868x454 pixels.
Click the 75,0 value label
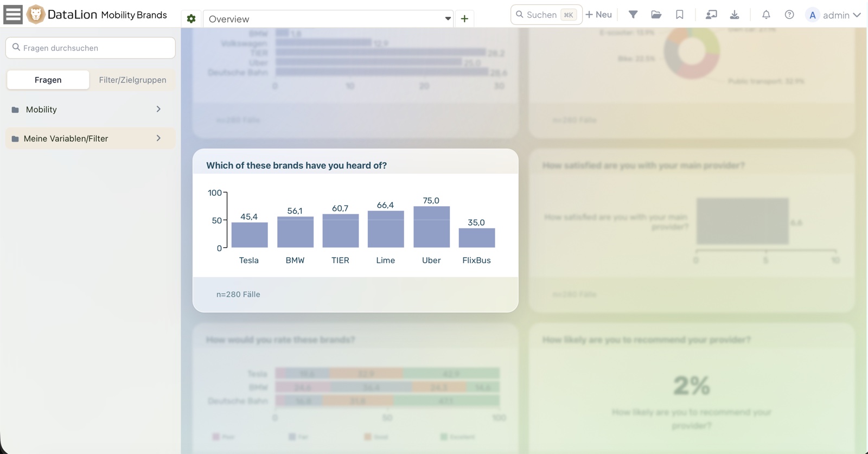(431, 201)
